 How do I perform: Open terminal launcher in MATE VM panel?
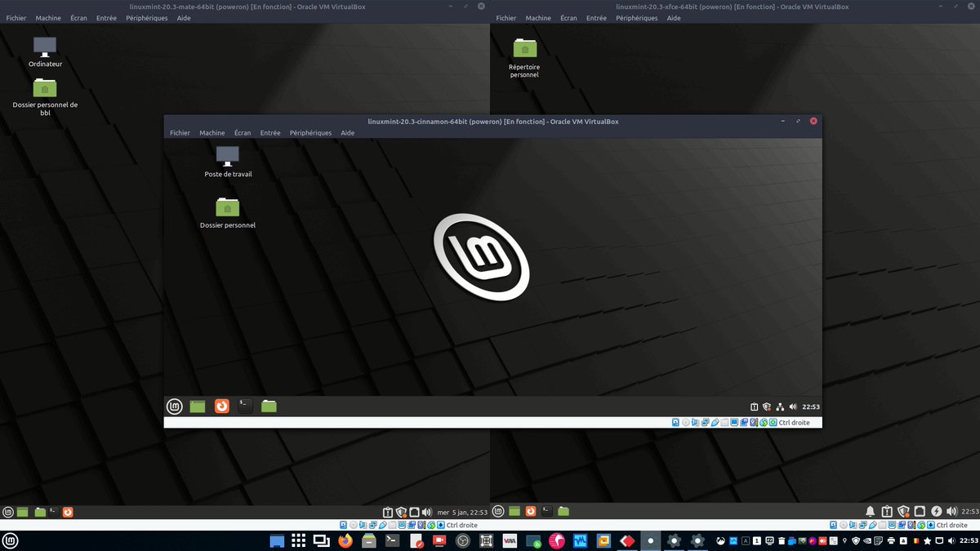tap(53, 512)
